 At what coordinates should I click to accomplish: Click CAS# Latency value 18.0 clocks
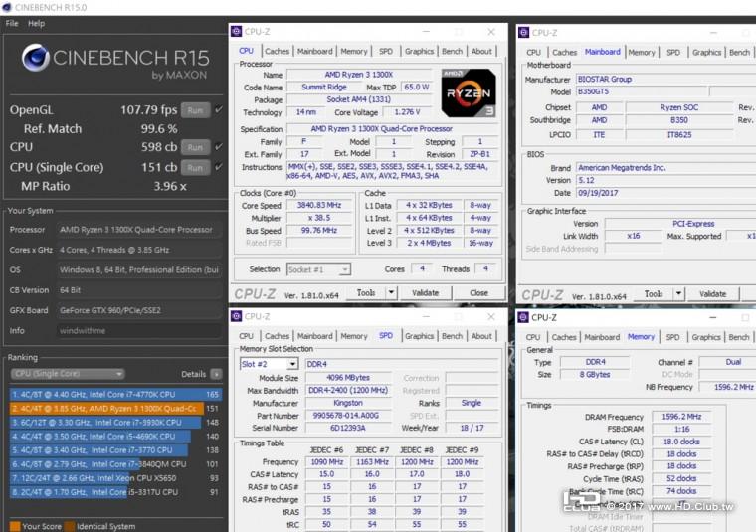coord(681,442)
